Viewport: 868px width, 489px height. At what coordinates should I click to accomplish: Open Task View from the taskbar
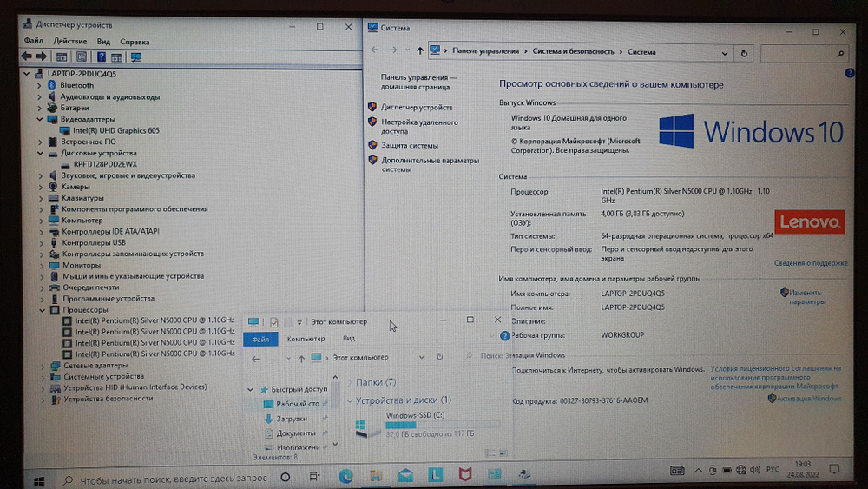314,476
